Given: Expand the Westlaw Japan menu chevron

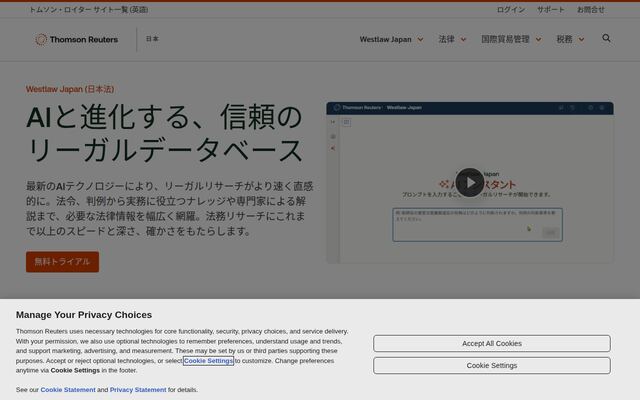Looking at the screenshot, I should (x=420, y=40).
